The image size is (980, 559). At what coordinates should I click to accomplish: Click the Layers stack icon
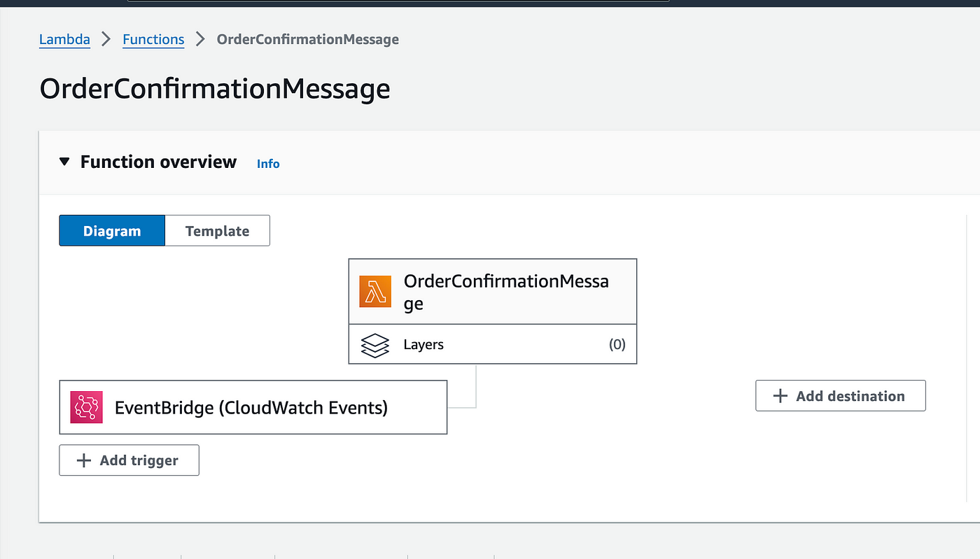374,345
